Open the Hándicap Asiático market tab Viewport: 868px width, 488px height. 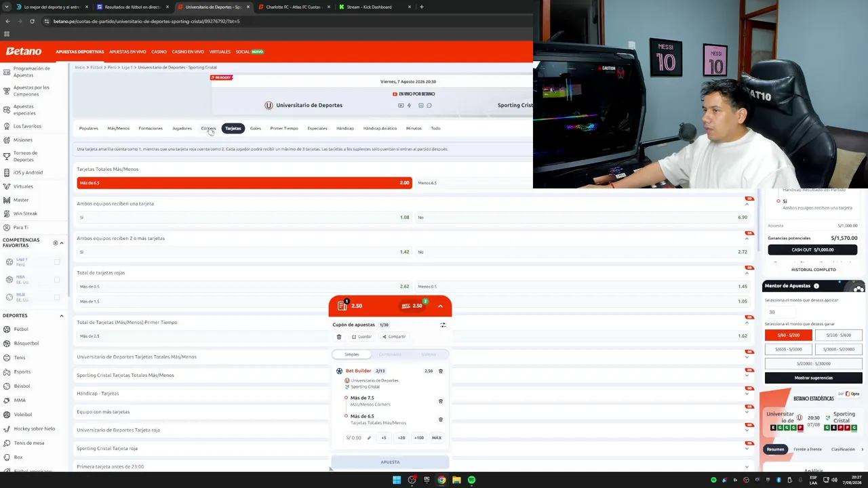[380, 128]
